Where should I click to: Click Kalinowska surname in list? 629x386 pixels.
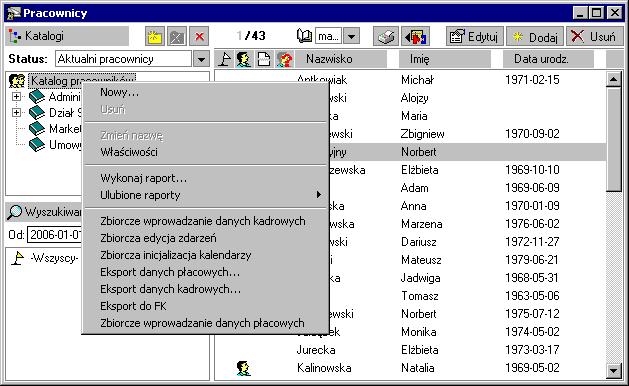click(x=324, y=368)
